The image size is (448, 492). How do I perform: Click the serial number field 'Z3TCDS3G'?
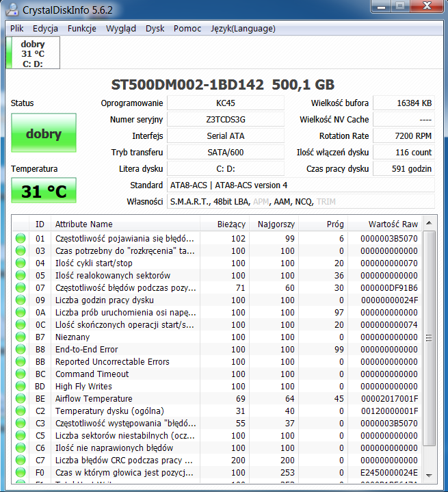click(x=226, y=120)
